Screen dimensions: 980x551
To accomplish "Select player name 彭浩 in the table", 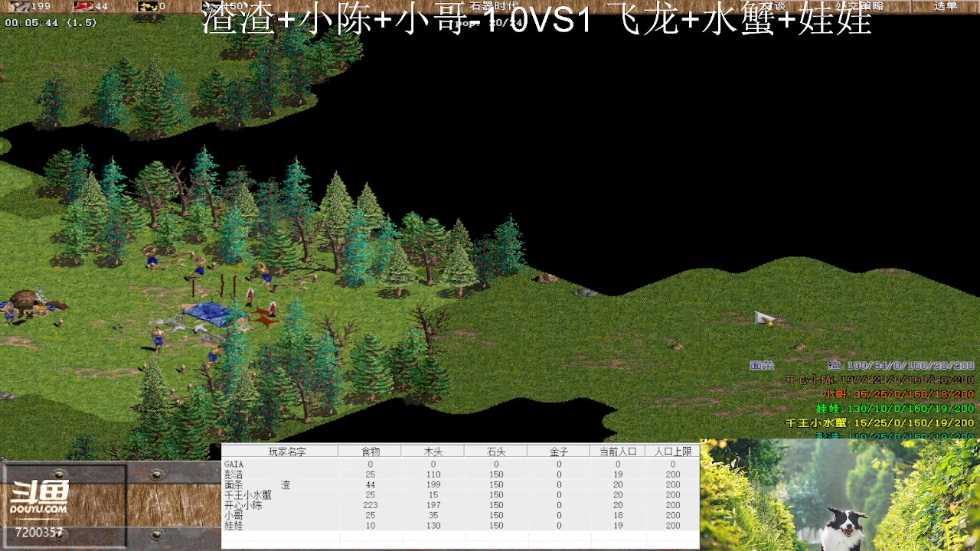I will [234, 474].
